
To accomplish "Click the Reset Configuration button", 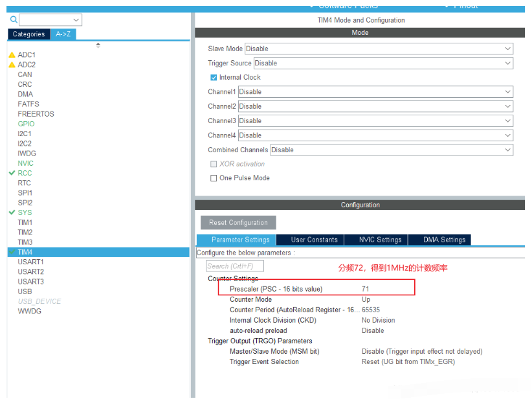I will [x=238, y=223].
